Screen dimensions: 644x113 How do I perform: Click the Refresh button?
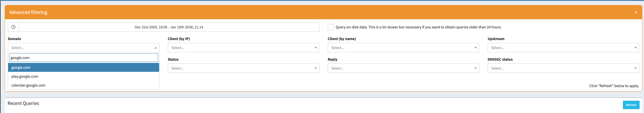point(631,105)
